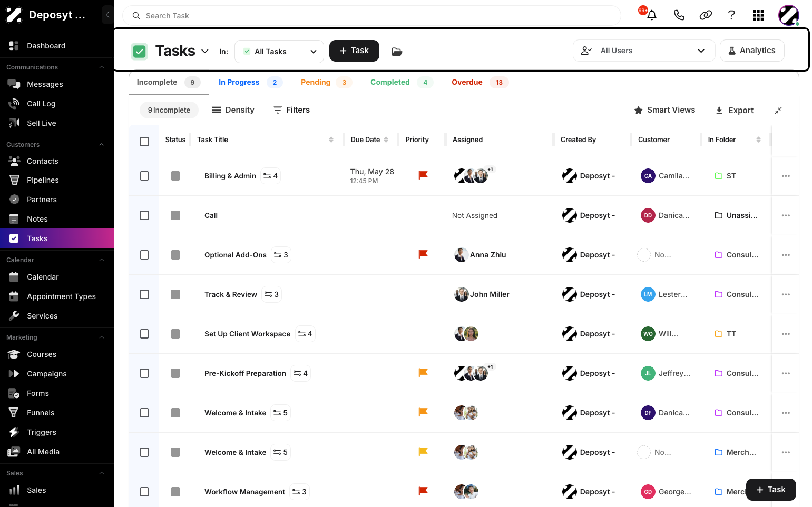Open the notifications bell

tap(651, 15)
